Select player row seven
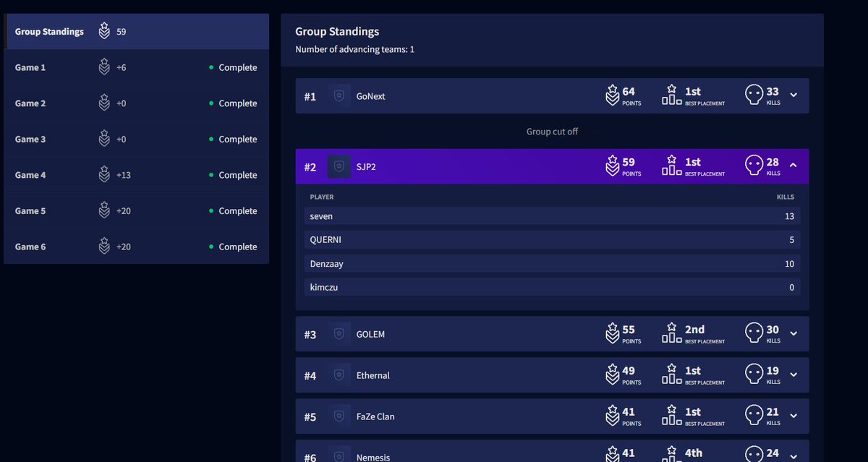The image size is (868, 462). [552, 216]
